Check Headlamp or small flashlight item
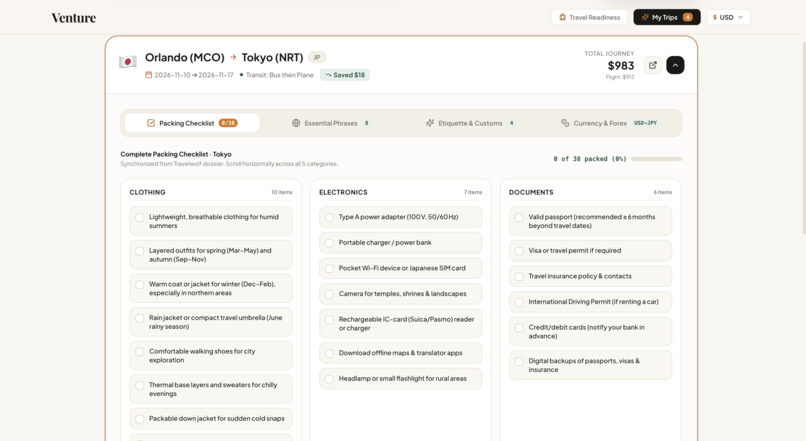 click(329, 379)
